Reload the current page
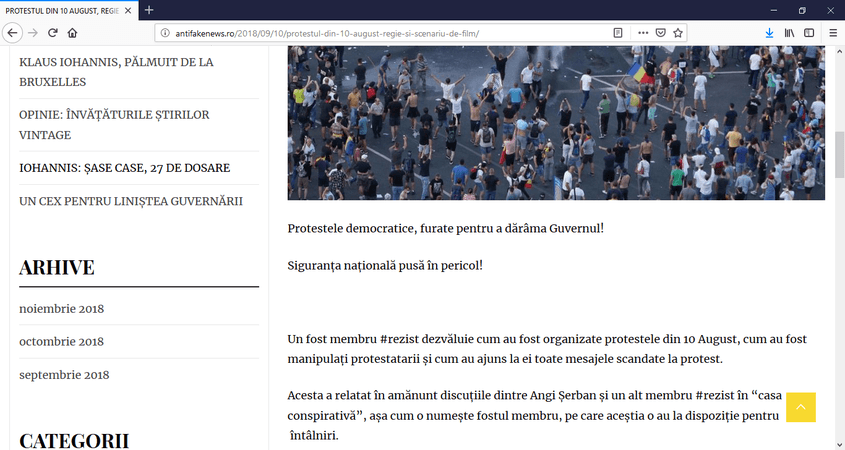The width and height of the screenshot is (845, 450). (52, 33)
